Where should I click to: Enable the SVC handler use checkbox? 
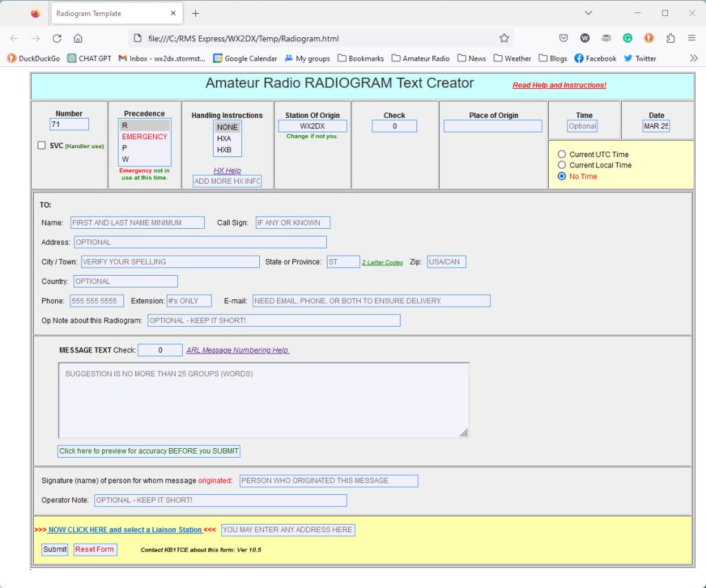pos(42,145)
